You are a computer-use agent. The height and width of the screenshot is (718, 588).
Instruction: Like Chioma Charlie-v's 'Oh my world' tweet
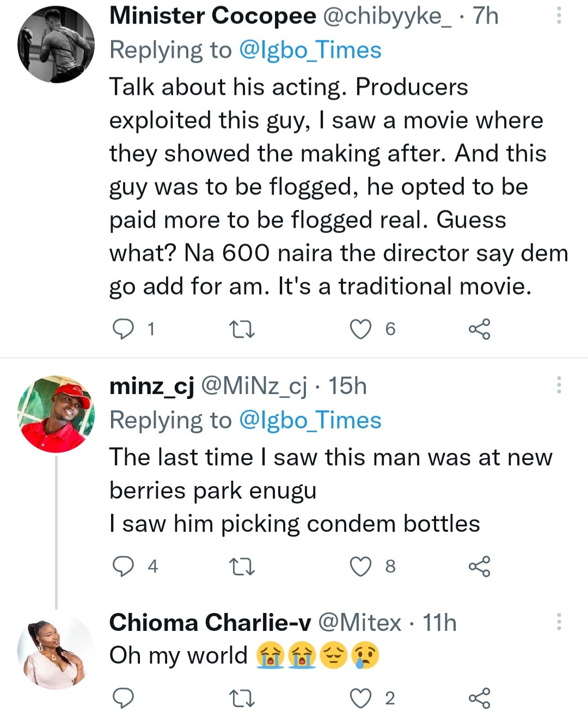coord(360,698)
